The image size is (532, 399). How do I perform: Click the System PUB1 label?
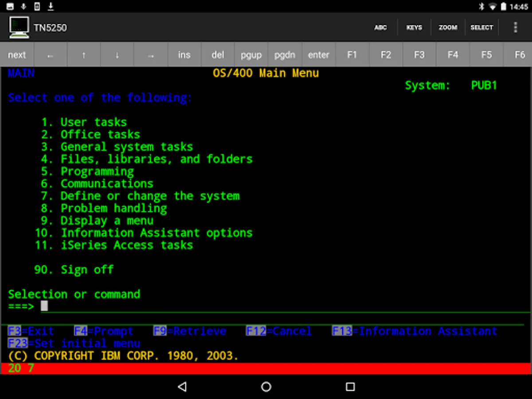[451, 86]
